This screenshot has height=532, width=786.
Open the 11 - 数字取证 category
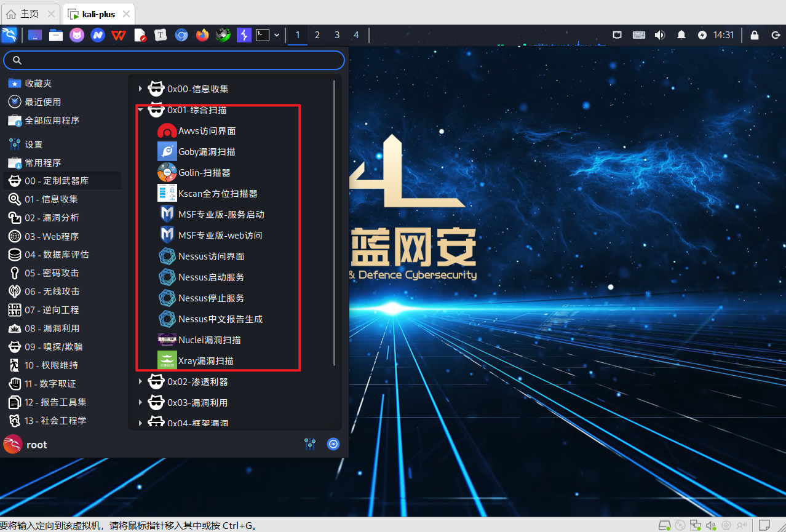coord(63,384)
